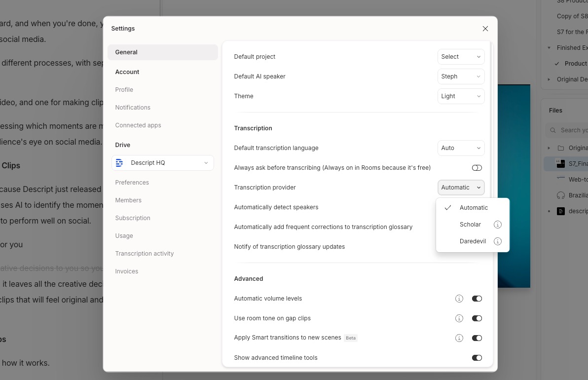Open the Subscription settings page
This screenshot has height=380, width=588.
click(x=133, y=218)
